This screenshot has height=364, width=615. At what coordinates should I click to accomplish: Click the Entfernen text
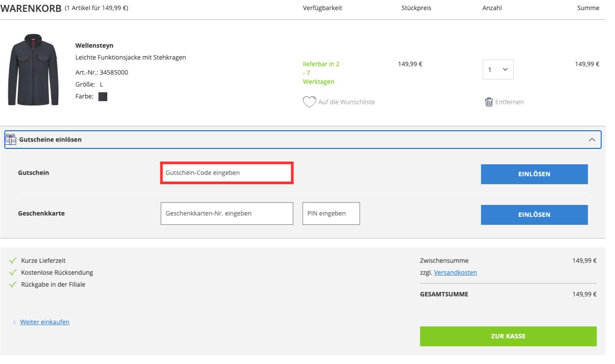click(509, 102)
